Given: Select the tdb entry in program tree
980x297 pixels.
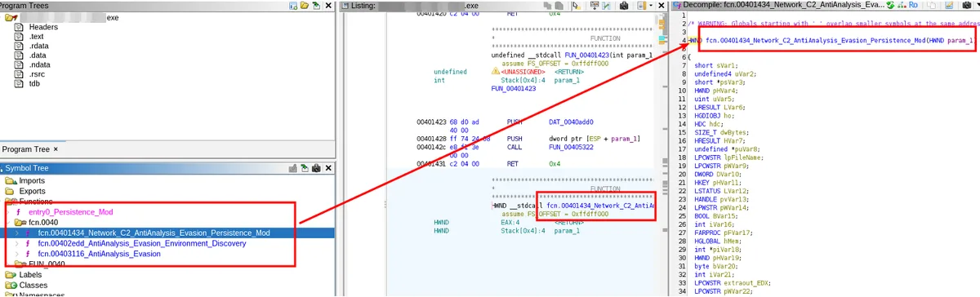Looking at the screenshot, I should tap(34, 83).
